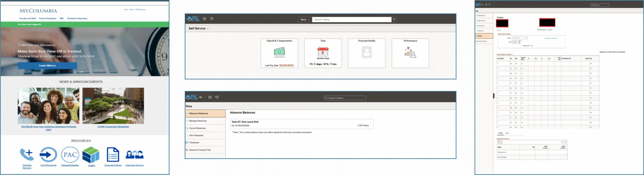Switch to the Summary tab under the timesheet
This screenshot has height=175, width=644.
coord(500,133)
